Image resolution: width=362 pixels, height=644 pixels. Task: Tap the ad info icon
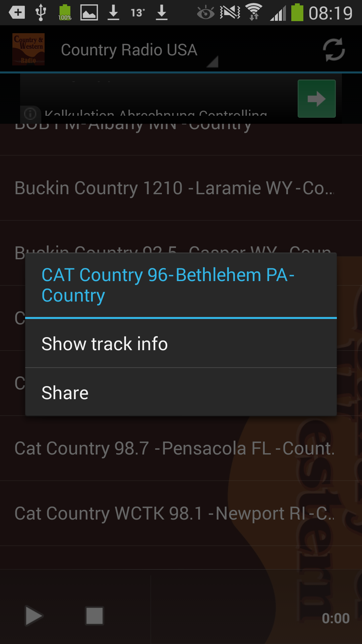coord(30,114)
